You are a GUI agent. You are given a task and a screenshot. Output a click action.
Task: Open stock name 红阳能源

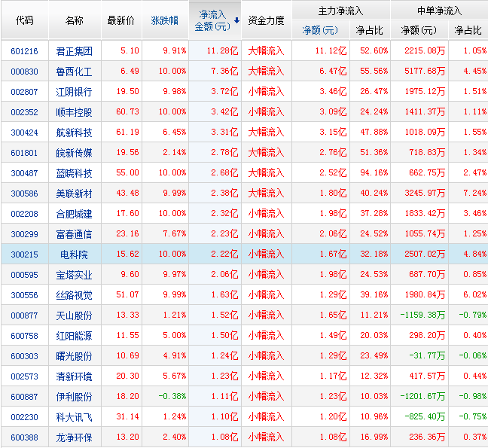click(74, 336)
